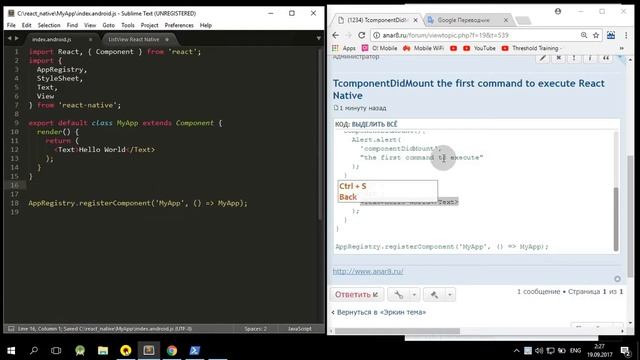Toggle the side panel icon in status bar

11,329
